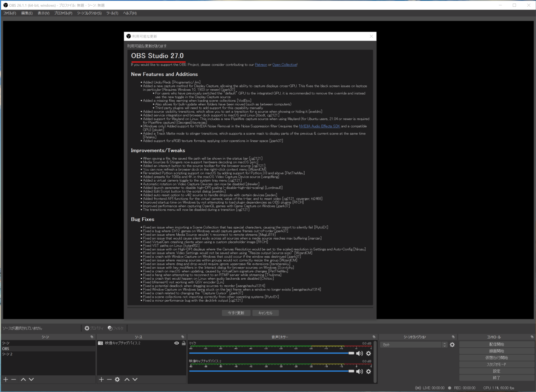Screen dimensions: 536x392
Task: Enable スタジオモード
Action: pyautogui.click(x=497, y=364)
